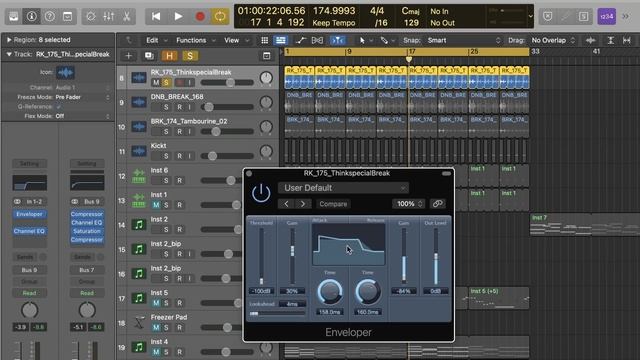Open the User Default preset dropdown
640x360 pixels.
click(x=343, y=188)
